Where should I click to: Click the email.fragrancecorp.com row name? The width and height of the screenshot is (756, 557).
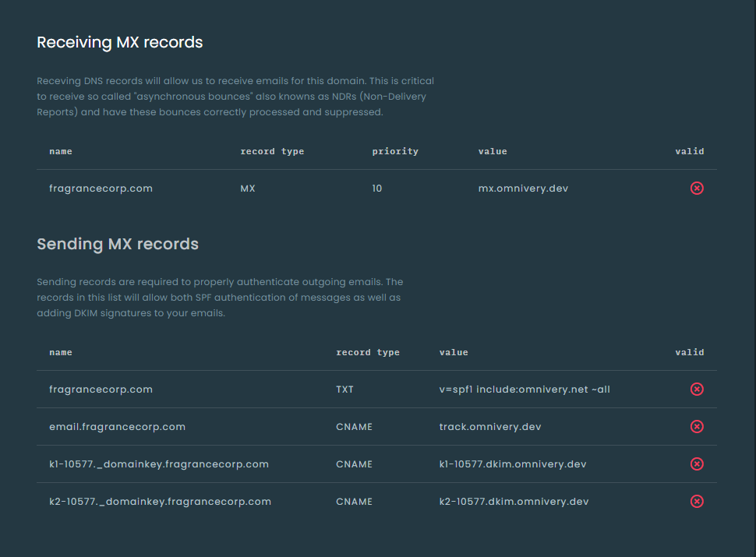[117, 426]
